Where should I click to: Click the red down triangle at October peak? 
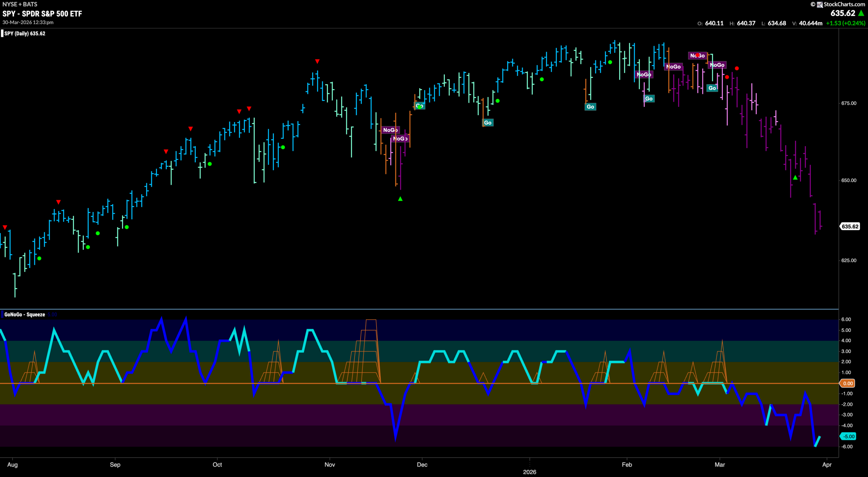[317, 61]
